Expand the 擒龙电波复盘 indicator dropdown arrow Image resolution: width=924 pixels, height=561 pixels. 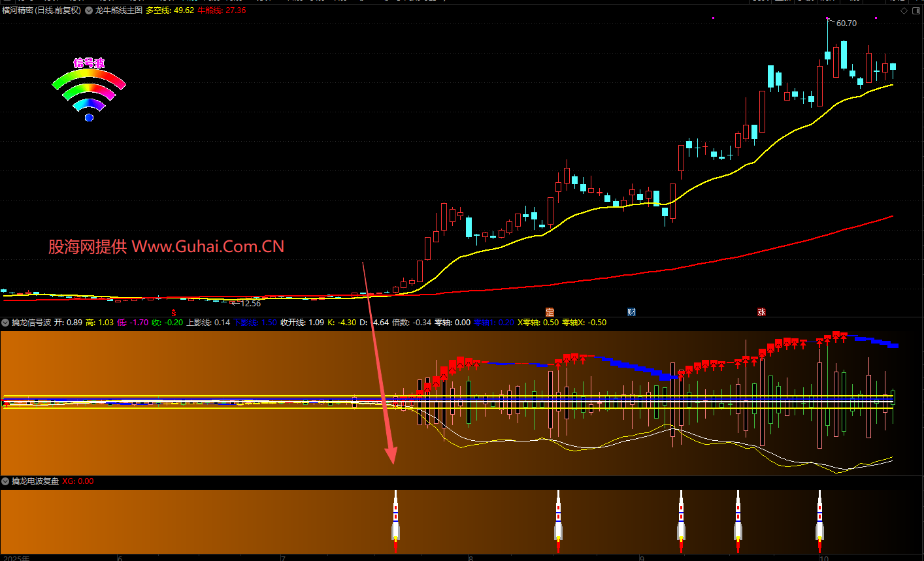pyautogui.click(x=5, y=481)
